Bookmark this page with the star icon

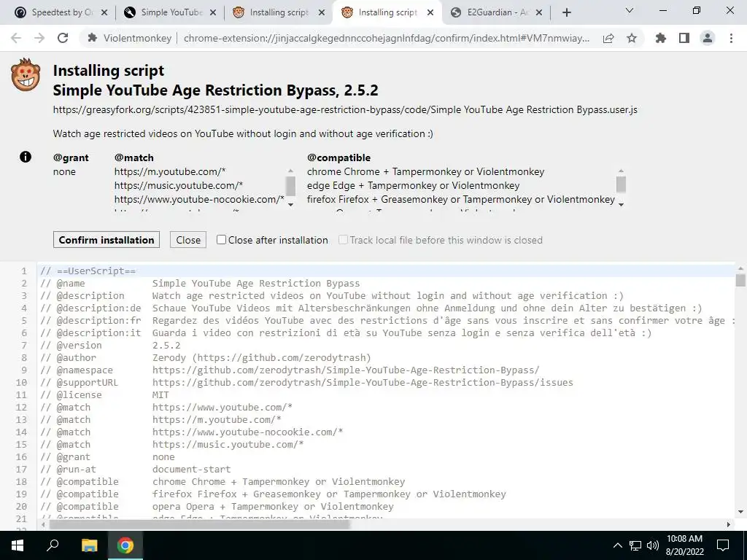coord(632,38)
